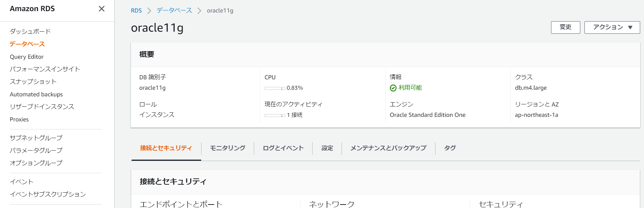644x208 pixels.
Task: Click the green available status check icon
Action: coord(393,88)
